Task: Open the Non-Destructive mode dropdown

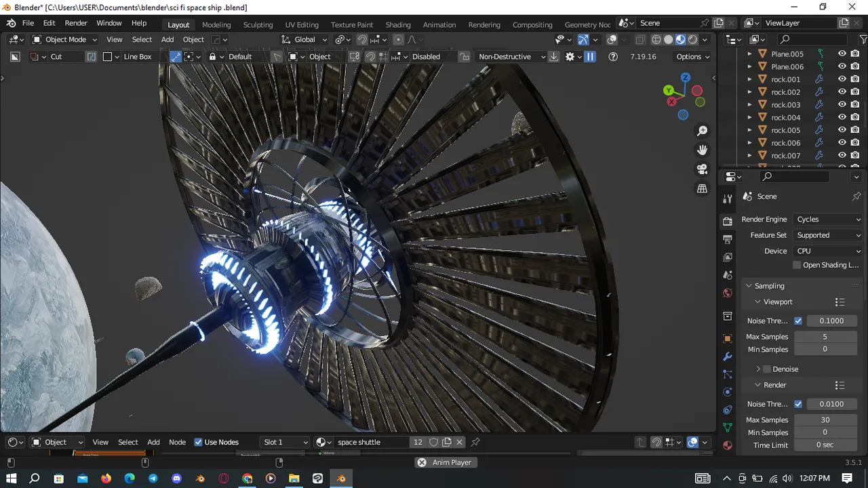Action: (511, 56)
